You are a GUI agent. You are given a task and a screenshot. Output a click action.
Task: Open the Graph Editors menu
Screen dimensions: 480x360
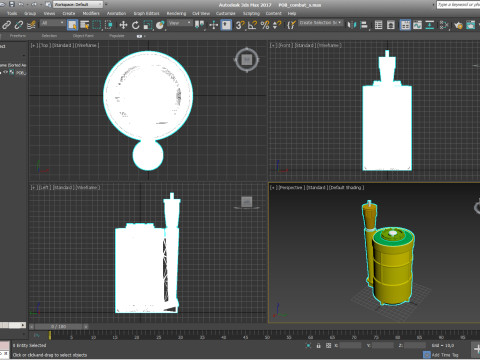tap(146, 13)
